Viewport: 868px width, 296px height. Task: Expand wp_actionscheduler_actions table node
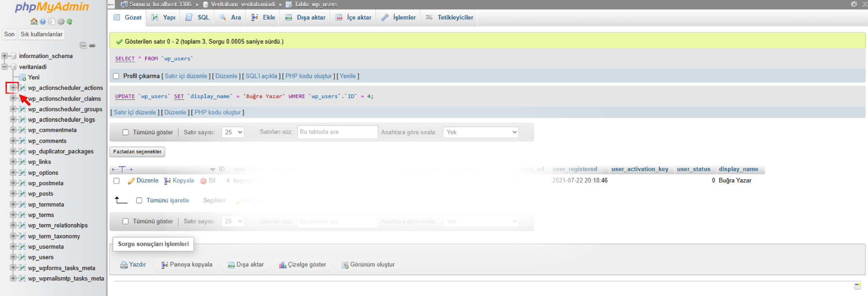coord(13,88)
